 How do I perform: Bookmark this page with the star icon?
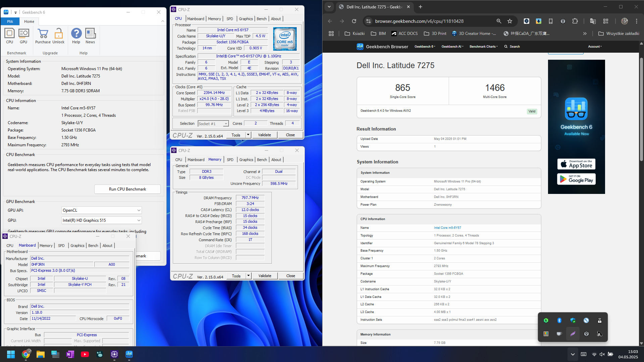point(510,21)
